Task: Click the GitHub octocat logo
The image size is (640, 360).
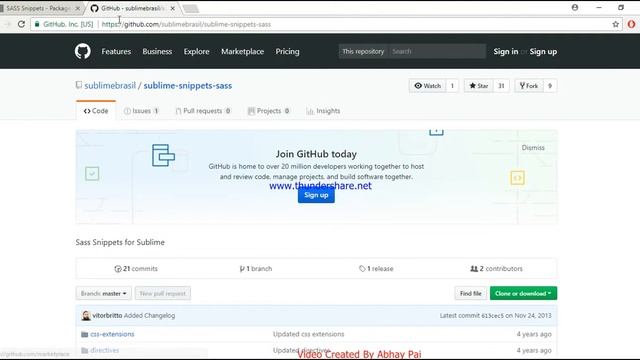Action: [82, 51]
